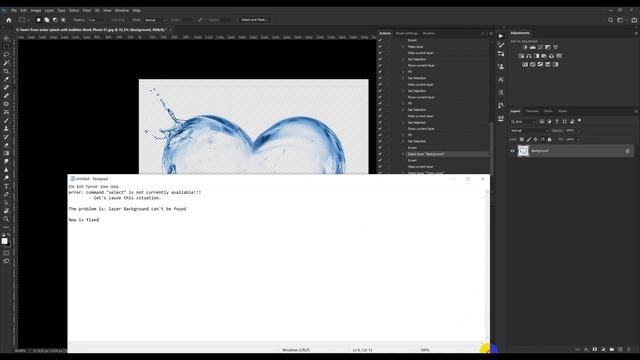Image resolution: width=640 pixels, height=360 pixels.
Task: Toggle checkmark for Select layer "Background" step
Action: tap(380, 154)
